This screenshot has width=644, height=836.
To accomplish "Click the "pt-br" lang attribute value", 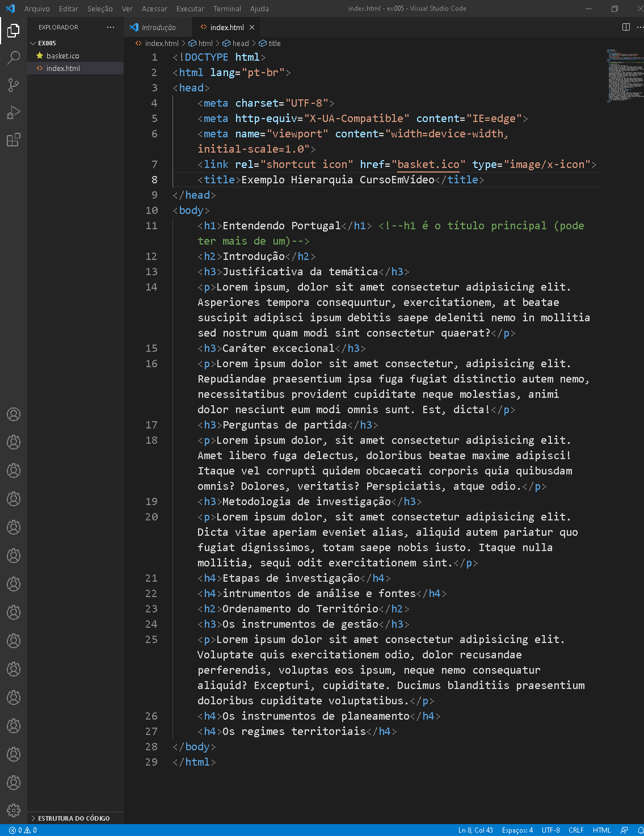I will click(263, 73).
